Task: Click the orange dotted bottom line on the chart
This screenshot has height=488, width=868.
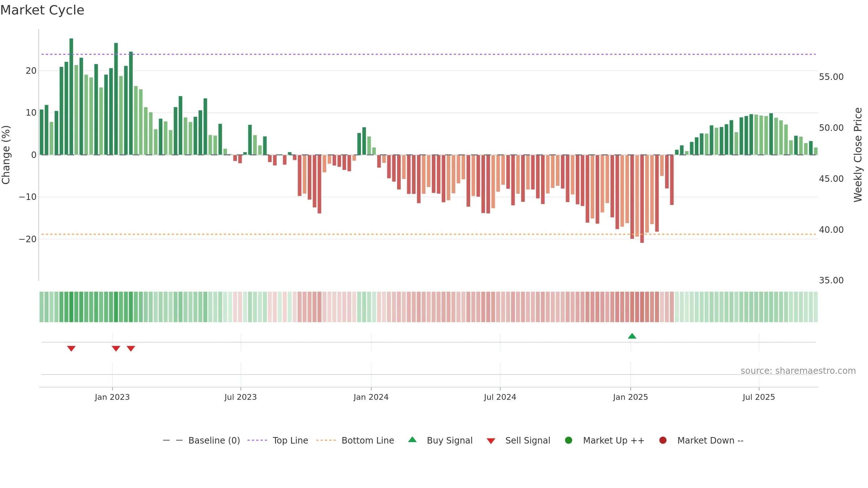Action: click(429, 234)
